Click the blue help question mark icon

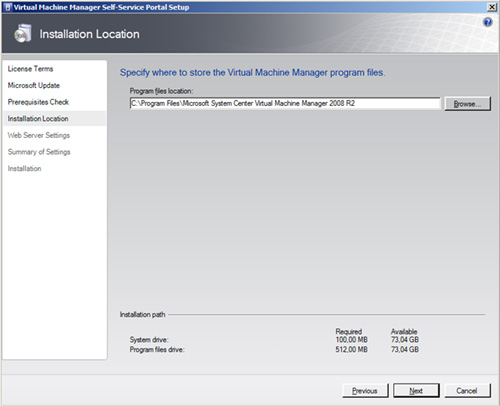click(488, 22)
